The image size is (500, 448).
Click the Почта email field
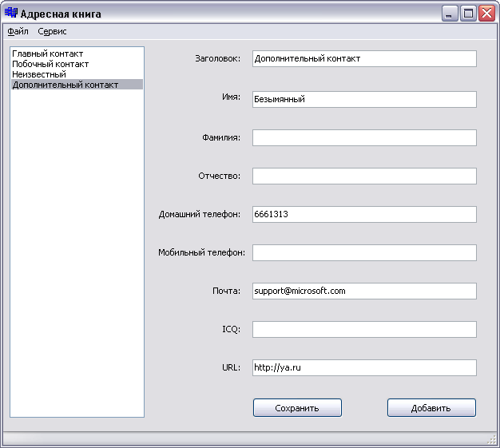click(363, 291)
